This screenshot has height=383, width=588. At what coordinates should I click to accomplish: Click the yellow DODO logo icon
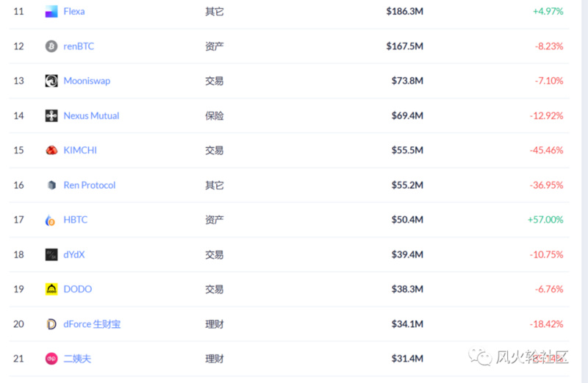(51, 289)
